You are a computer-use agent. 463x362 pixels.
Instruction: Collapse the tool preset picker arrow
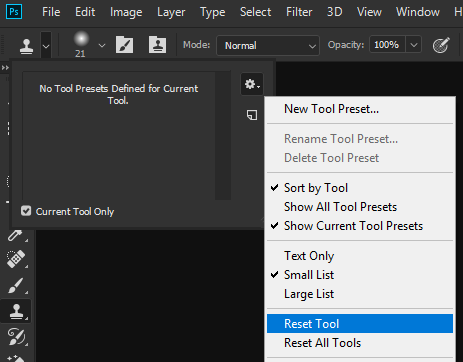click(x=46, y=46)
